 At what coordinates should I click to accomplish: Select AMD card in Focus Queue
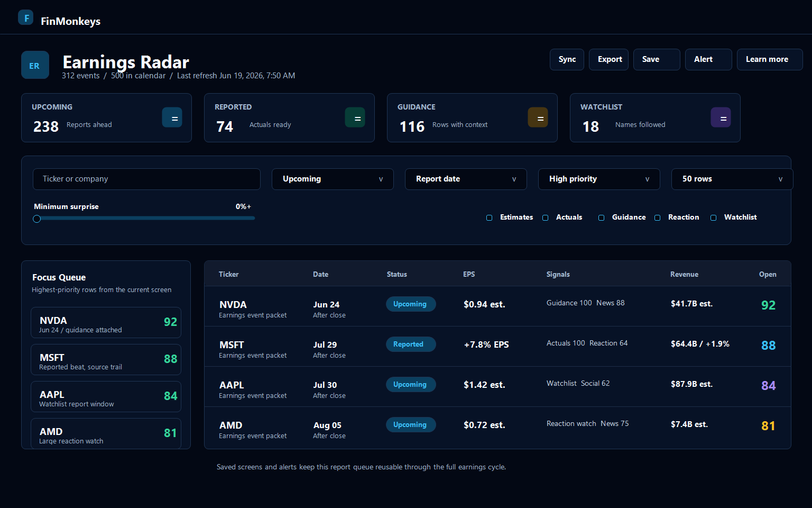coord(106,433)
